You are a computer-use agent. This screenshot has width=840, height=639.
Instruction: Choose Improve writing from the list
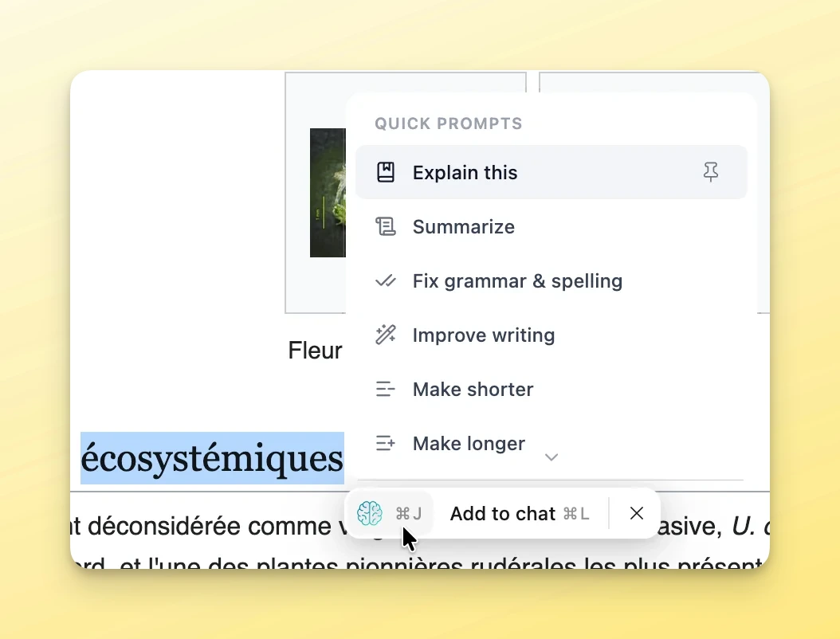(x=484, y=335)
